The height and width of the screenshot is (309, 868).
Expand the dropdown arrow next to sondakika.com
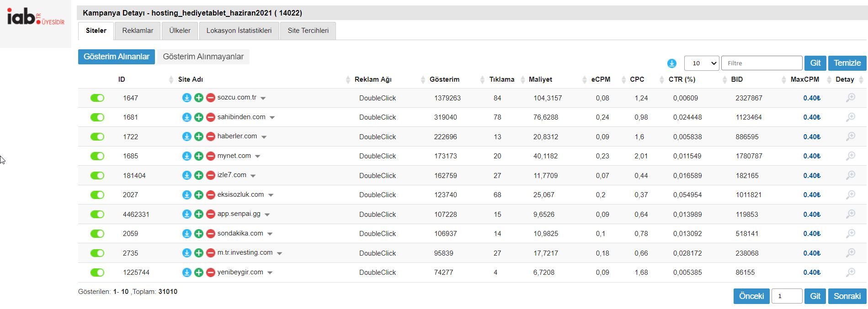(x=270, y=234)
